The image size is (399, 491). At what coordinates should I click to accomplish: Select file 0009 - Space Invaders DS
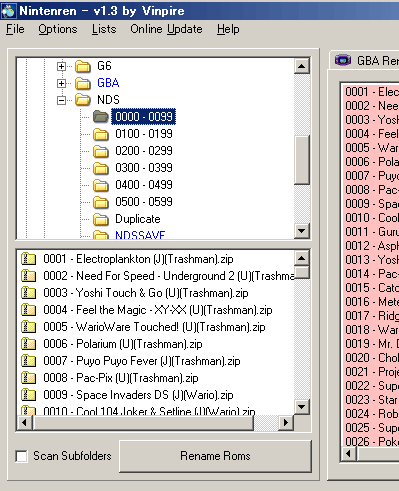click(x=138, y=395)
